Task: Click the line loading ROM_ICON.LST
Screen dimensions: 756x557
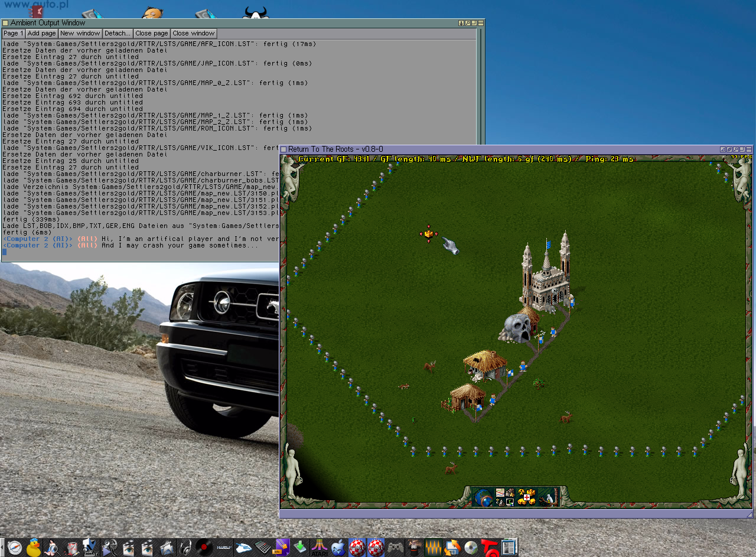Action: pos(157,128)
